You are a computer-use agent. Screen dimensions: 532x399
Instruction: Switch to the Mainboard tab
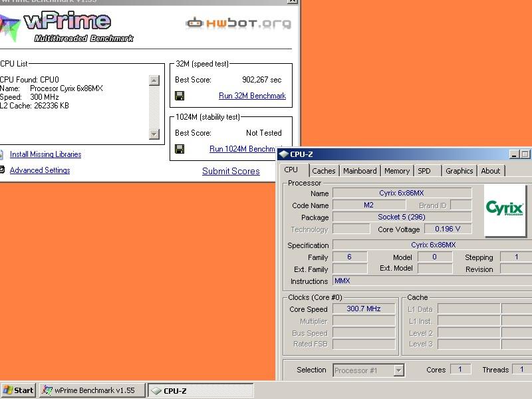click(360, 171)
